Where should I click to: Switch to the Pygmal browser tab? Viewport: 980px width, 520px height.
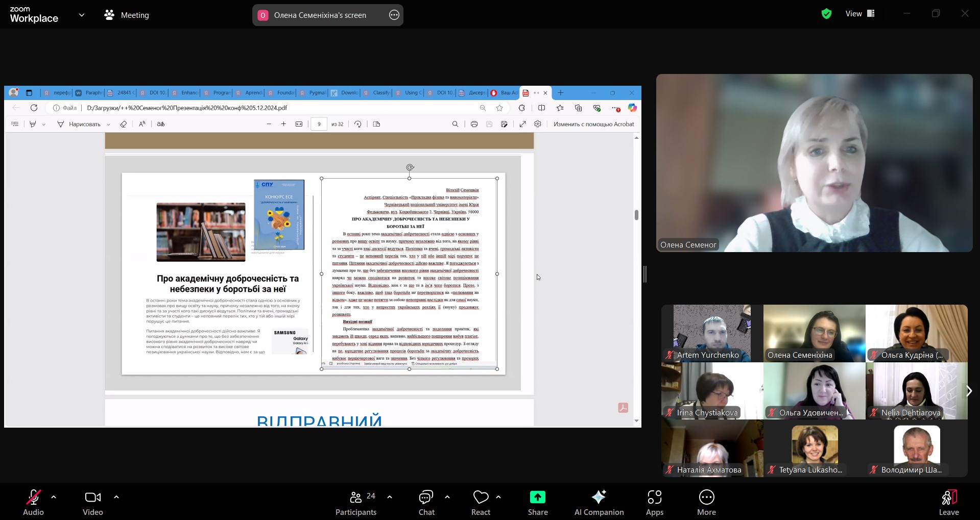coord(312,93)
